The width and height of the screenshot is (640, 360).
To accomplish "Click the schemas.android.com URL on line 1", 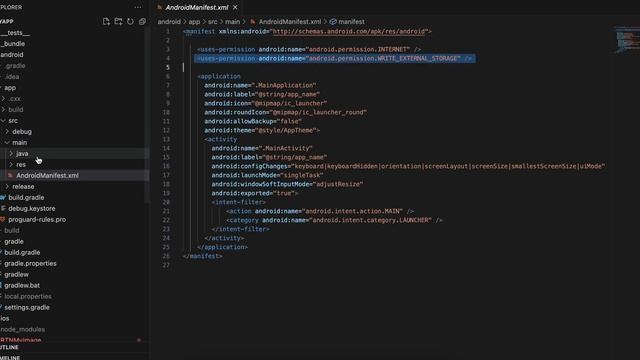I will pos(349,31).
